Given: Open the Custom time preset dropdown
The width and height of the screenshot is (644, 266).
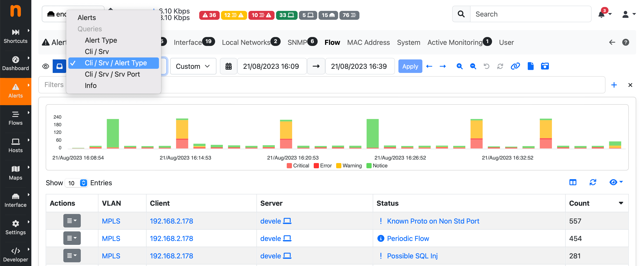Looking at the screenshot, I should [193, 66].
